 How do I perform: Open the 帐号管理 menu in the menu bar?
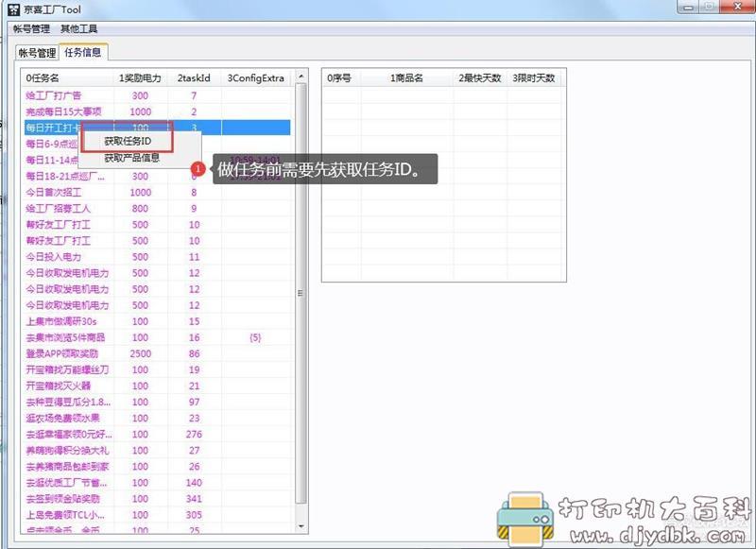pyautogui.click(x=31, y=29)
